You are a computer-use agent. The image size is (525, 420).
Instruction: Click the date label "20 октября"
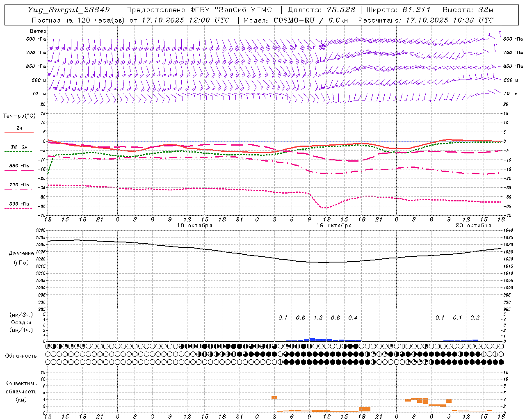coord(473,226)
